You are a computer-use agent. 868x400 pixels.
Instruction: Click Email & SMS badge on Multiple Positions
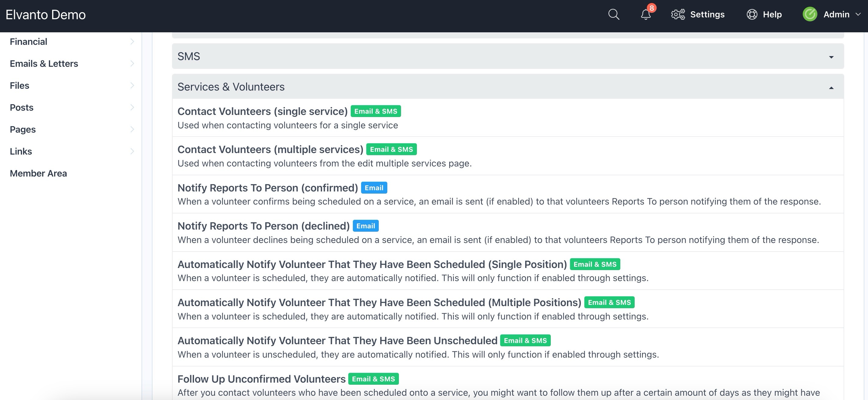point(609,302)
